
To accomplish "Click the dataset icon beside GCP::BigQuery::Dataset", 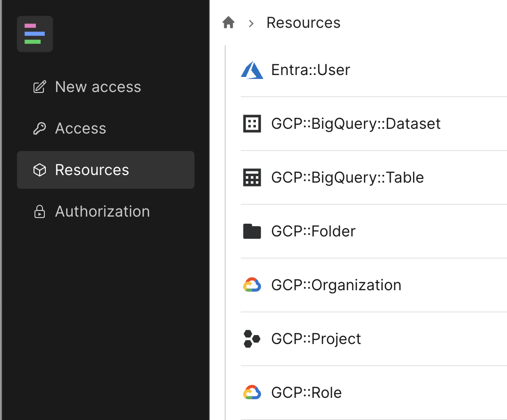I will [252, 124].
